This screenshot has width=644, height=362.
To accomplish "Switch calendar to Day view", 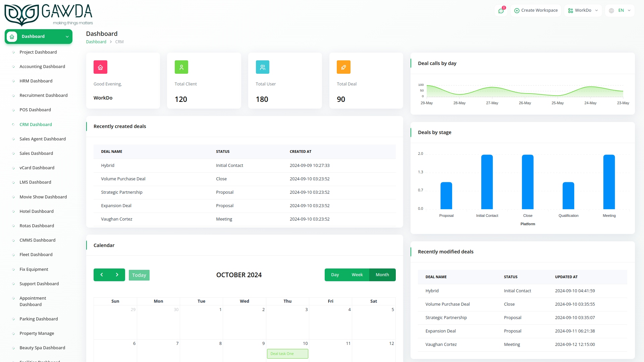I will click(335, 275).
